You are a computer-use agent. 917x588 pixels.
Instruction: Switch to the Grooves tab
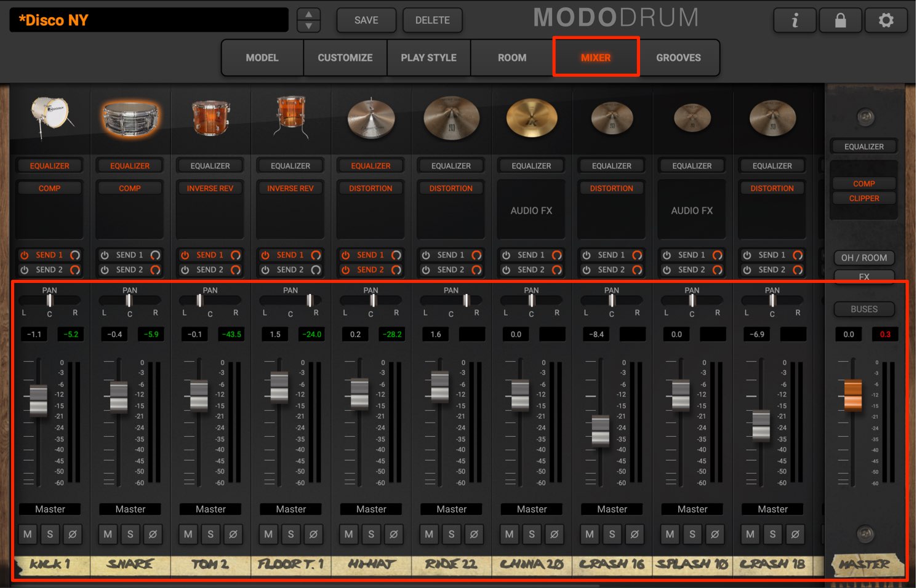coord(679,57)
